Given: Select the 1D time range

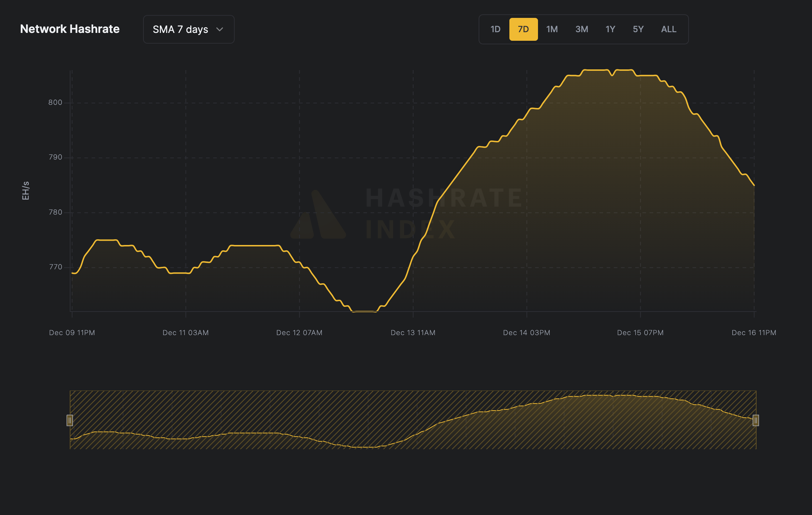Looking at the screenshot, I should click(x=495, y=29).
